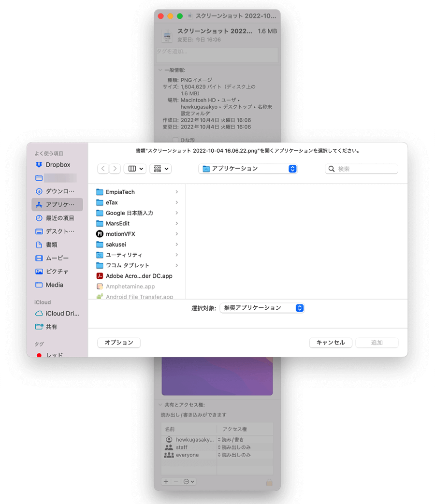Select アプリケーション in the sidebar

pyautogui.click(x=57, y=204)
